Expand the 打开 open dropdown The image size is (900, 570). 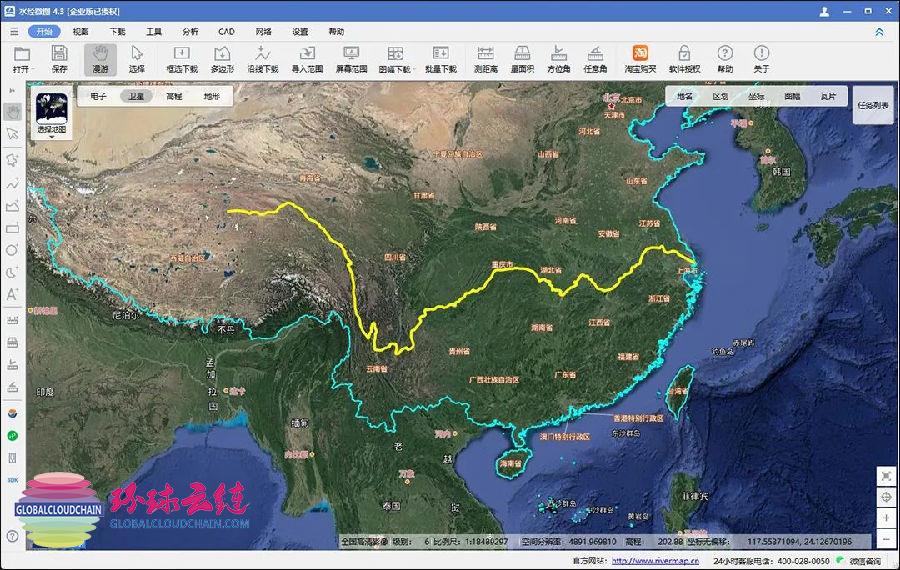[22, 69]
